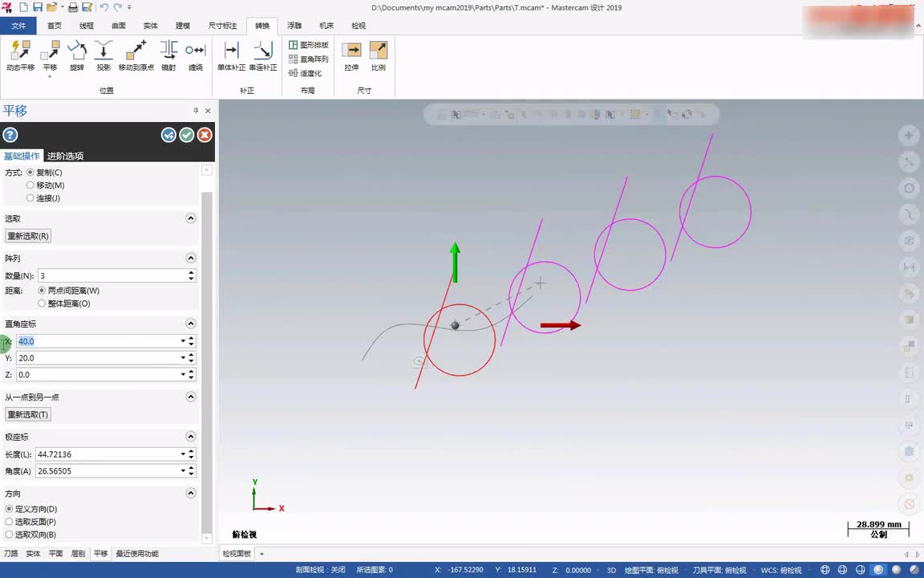The width and height of the screenshot is (924, 578).
Task: Select the 比例 scale tool
Action: 379,55
